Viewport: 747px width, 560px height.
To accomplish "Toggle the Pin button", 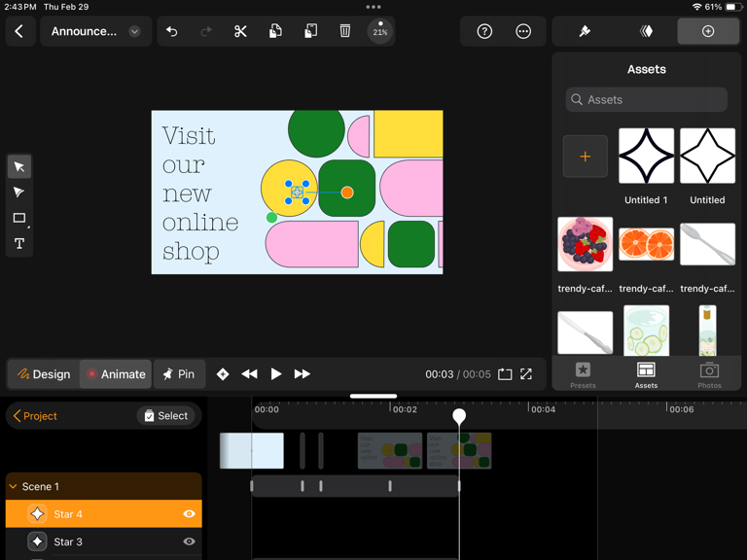I will tap(179, 374).
